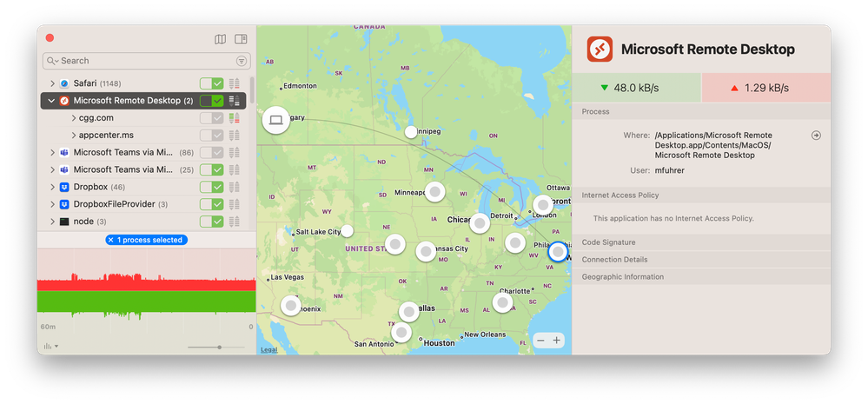Select the San Antonio map node
868x404 pixels.
tap(401, 333)
